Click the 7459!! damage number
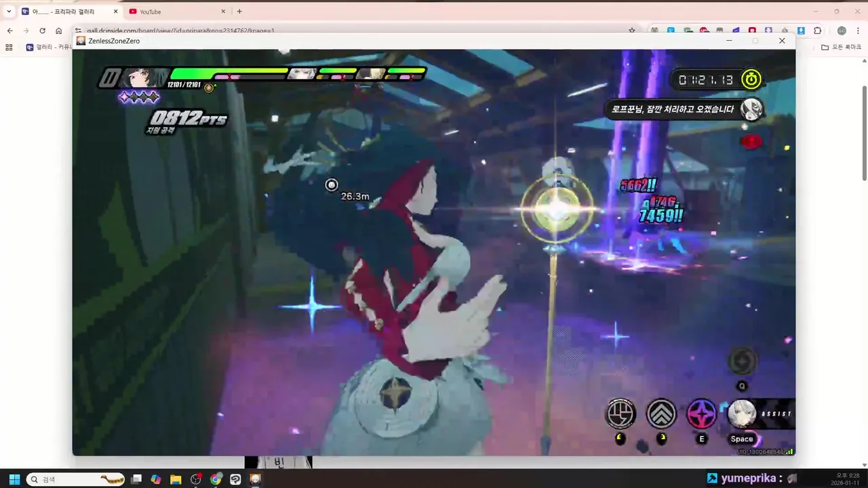This screenshot has width=868, height=488. 660,216
